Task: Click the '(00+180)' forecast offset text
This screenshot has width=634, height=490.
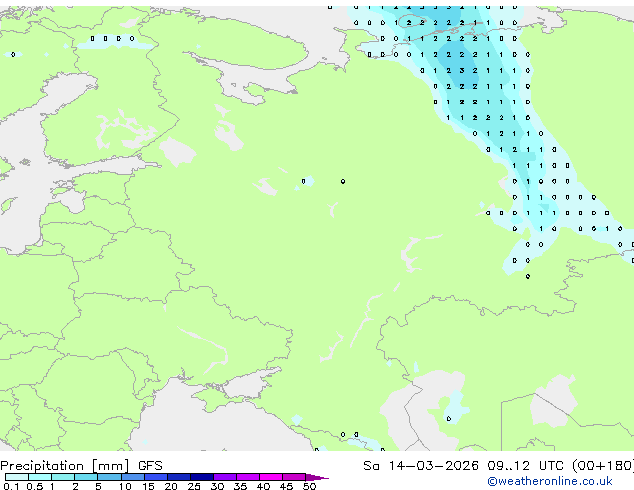Action: [x=603, y=466]
